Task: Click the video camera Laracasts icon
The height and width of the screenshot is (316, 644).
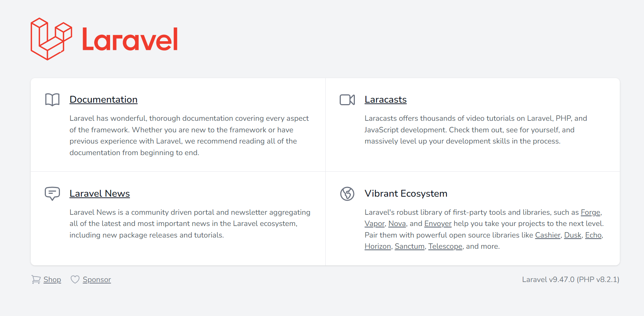Action: point(347,100)
